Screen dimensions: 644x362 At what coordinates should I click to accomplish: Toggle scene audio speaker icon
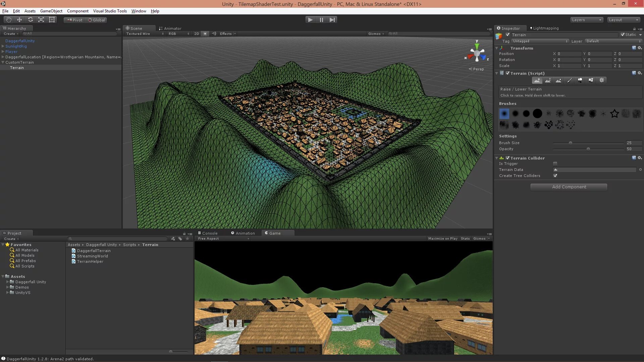tap(214, 34)
